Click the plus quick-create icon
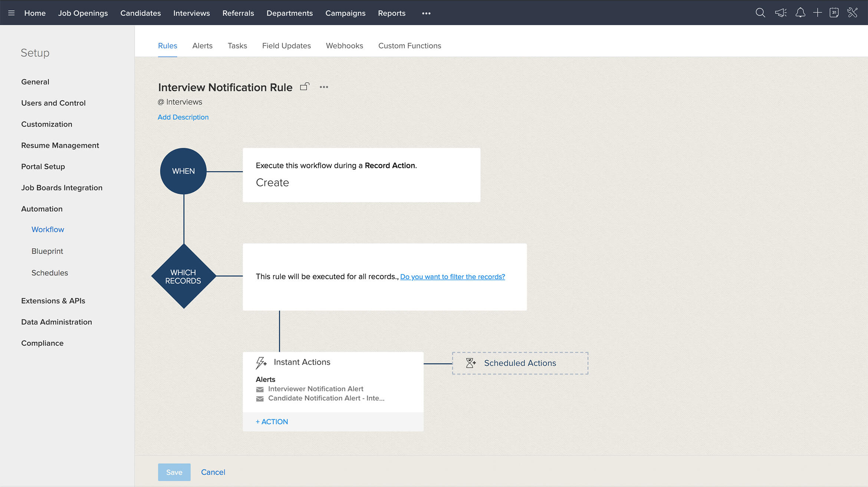The image size is (868, 487). point(817,13)
